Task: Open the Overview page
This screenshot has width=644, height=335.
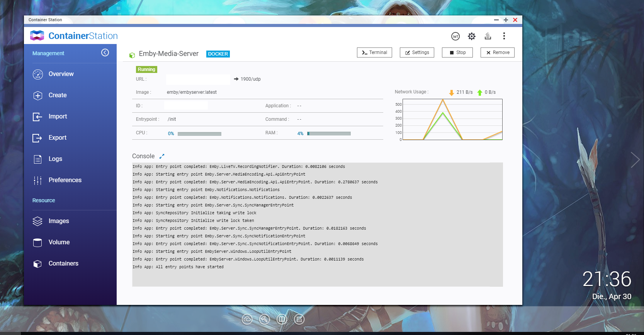Action: [x=61, y=74]
